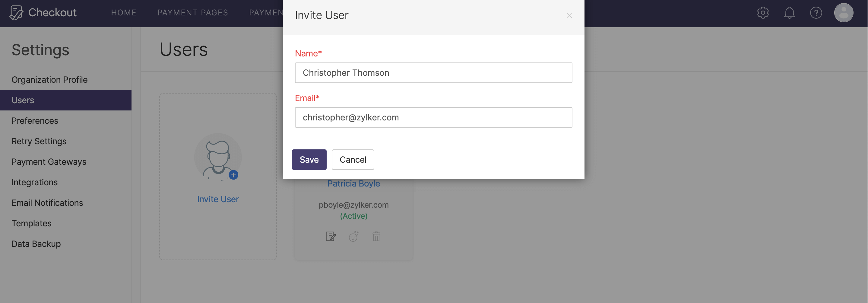Cancel the Invite User dialog
This screenshot has width=868, height=303.
click(x=353, y=159)
